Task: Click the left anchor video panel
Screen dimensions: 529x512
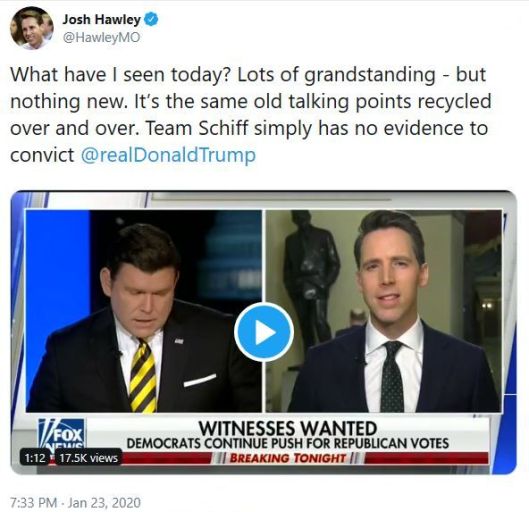Action: [144, 311]
